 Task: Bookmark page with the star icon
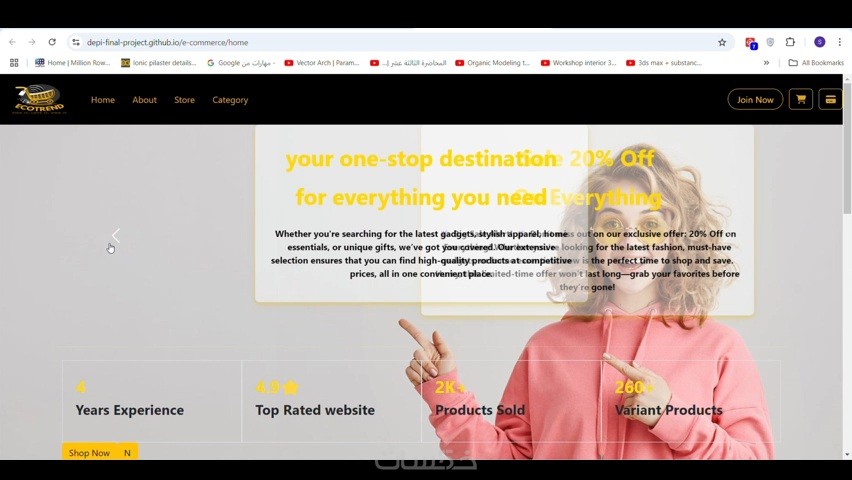tap(722, 42)
